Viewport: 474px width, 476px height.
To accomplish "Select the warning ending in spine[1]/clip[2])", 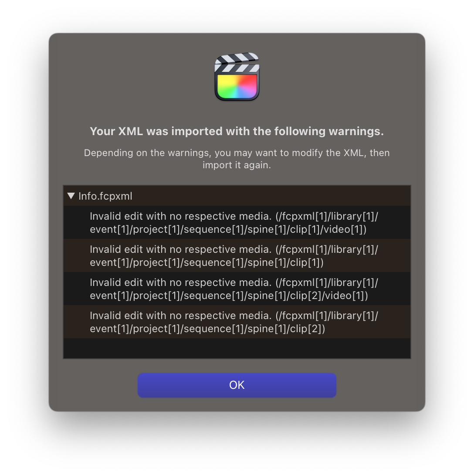I will 237,322.
